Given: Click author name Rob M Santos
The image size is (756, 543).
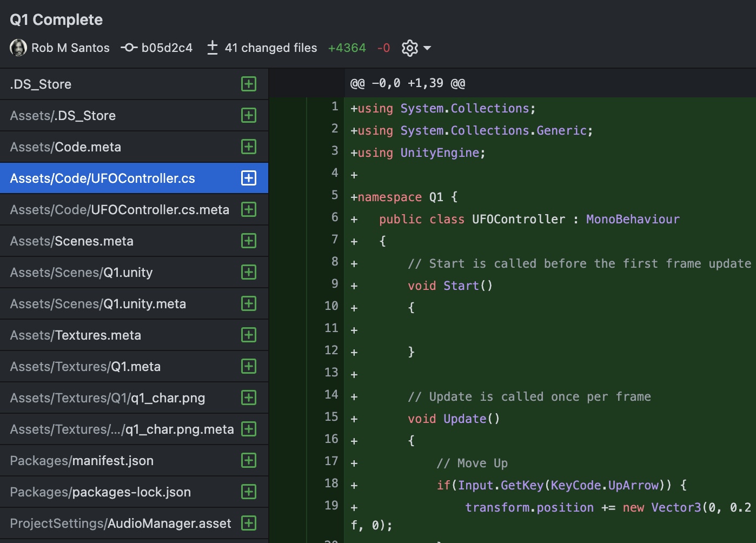Looking at the screenshot, I should 70,48.
